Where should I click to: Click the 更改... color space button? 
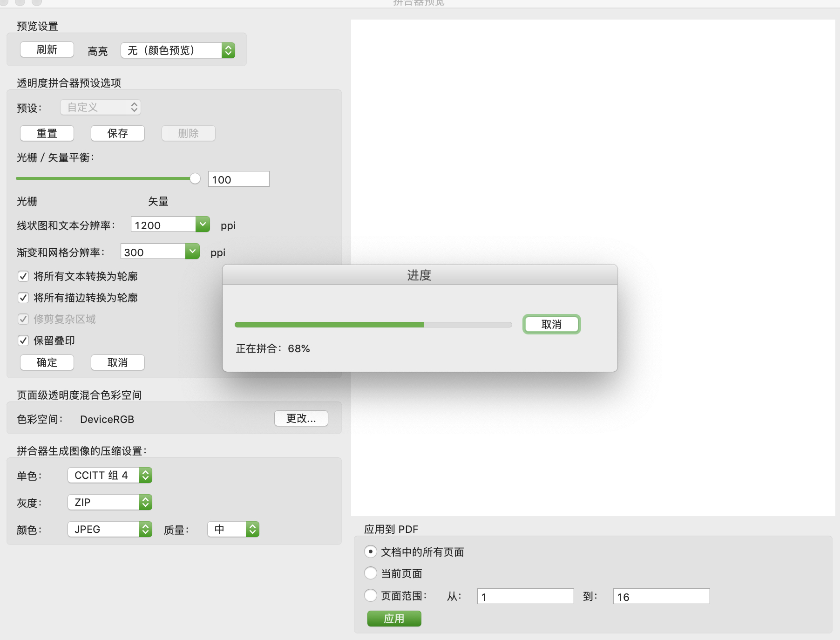[x=301, y=418]
